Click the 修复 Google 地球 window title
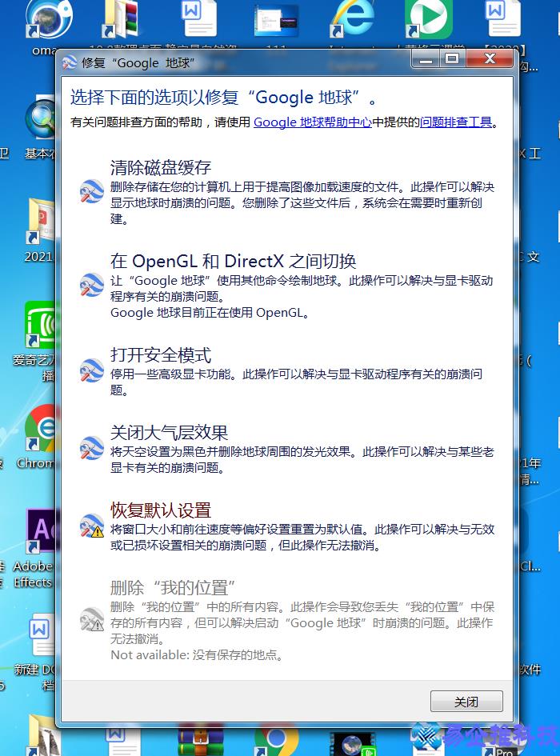Image resolution: width=560 pixels, height=756 pixels. (x=138, y=62)
